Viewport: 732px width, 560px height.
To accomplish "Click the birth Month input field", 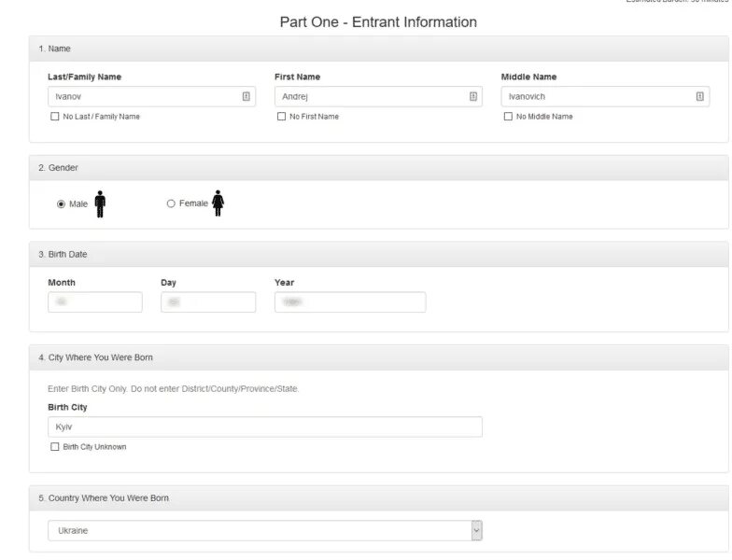I will (95, 302).
